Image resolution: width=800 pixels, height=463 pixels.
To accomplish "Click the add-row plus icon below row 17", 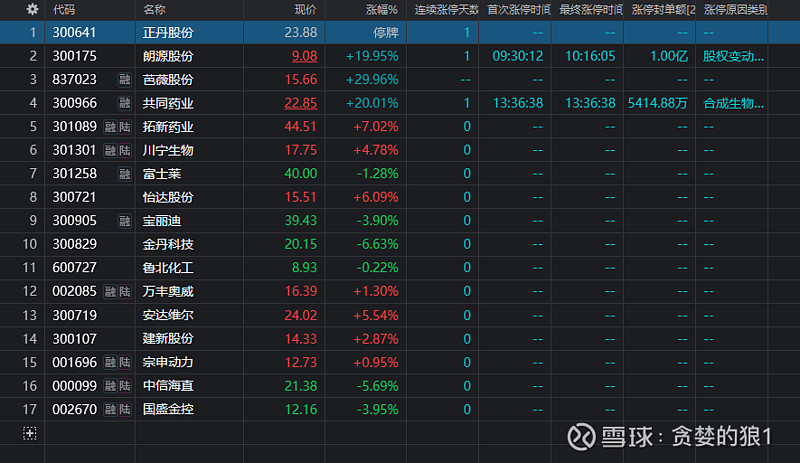I will [30, 433].
